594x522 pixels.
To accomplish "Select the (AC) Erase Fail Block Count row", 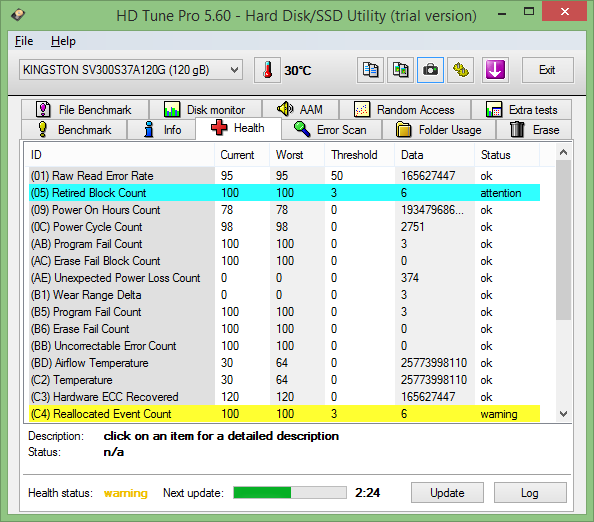I will pyautogui.click(x=284, y=261).
